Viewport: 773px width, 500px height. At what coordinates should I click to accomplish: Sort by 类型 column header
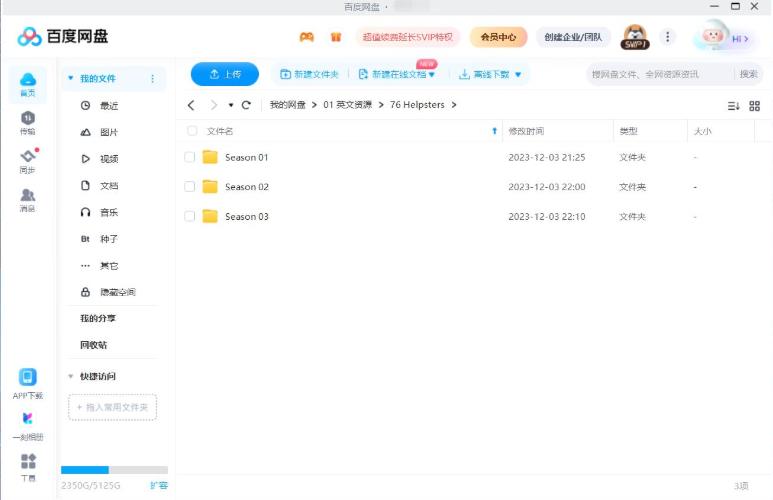[x=629, y=131]
